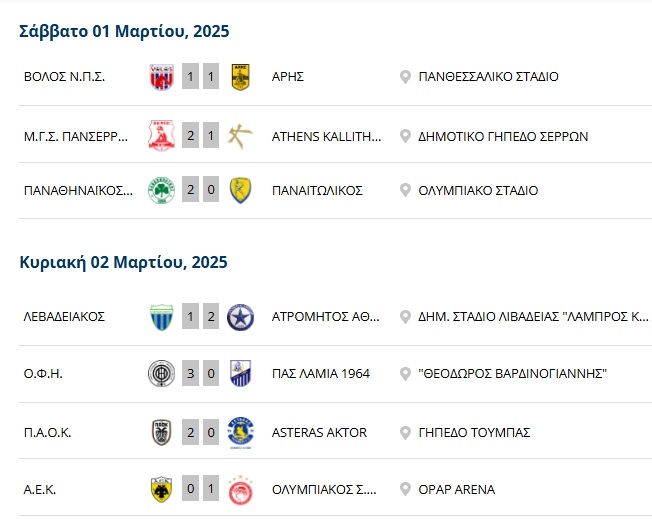Click the Volos N.P.S. team crest
This screenshot has height=519, width=652.
161,77
